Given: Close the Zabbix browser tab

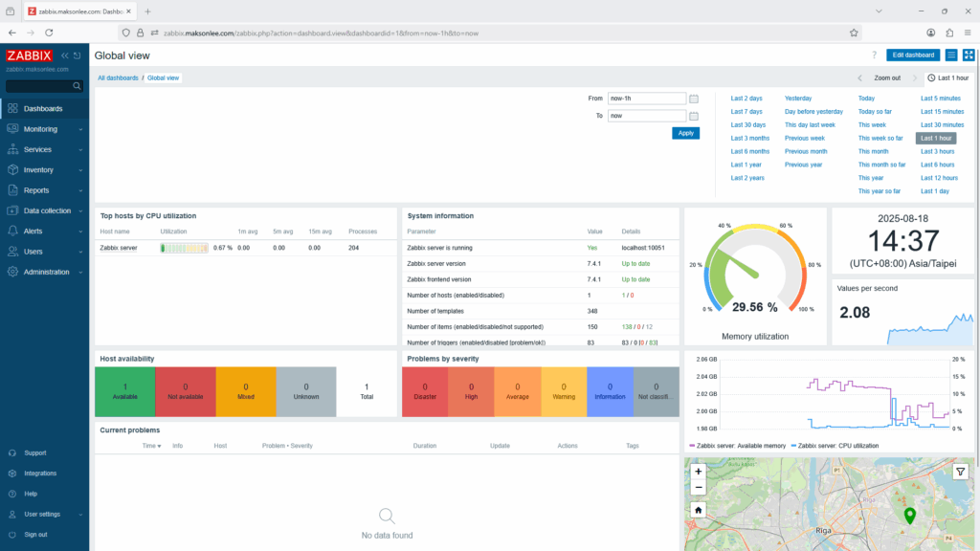Looking at the screenshot, I should (129, 11).
